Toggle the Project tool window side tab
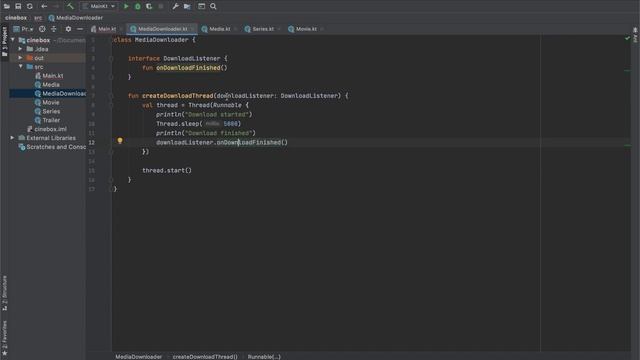 (x=4, y=42)
